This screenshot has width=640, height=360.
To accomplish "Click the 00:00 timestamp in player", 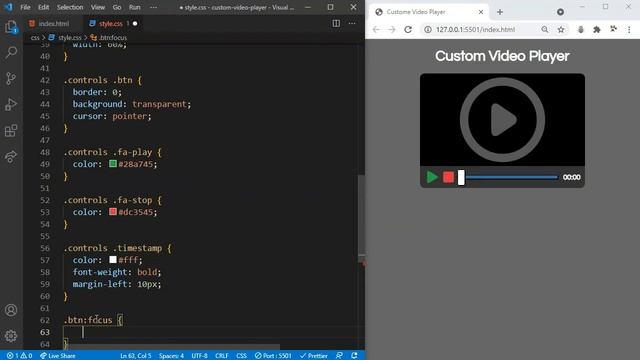I will 571,177.
